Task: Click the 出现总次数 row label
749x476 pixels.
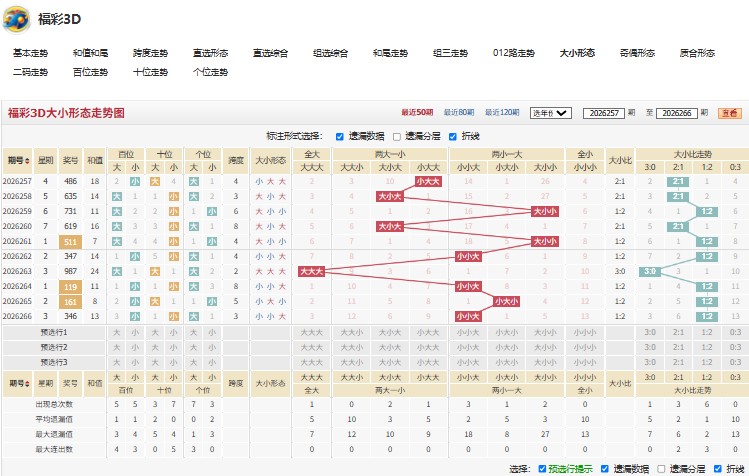Action: tap(54, 404)
